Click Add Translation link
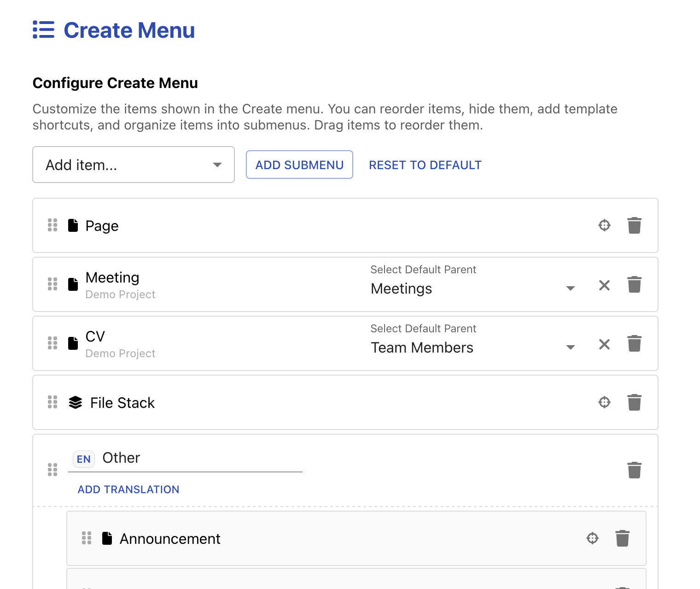 click(128, 489)
